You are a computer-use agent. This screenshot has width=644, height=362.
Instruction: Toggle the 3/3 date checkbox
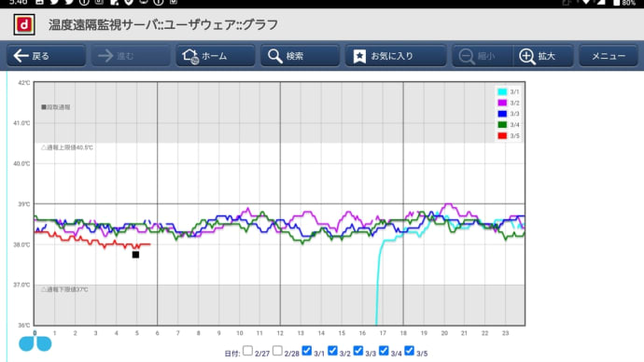(358, 351)
